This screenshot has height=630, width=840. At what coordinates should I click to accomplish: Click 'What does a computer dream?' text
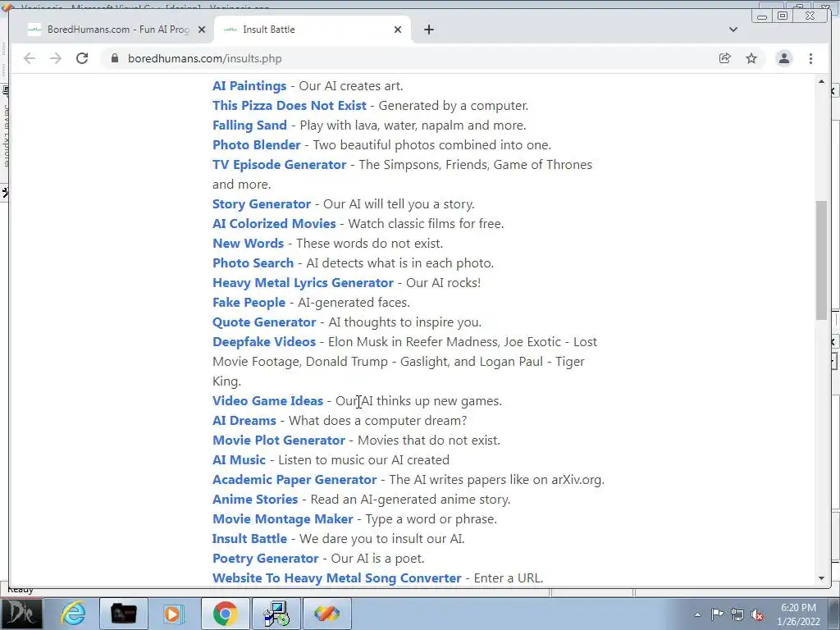coord(377,421)
